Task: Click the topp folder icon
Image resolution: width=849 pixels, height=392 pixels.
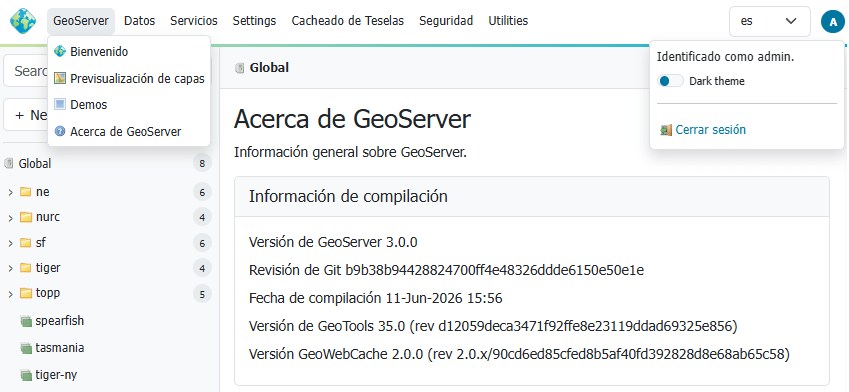Action: [25, 293]
